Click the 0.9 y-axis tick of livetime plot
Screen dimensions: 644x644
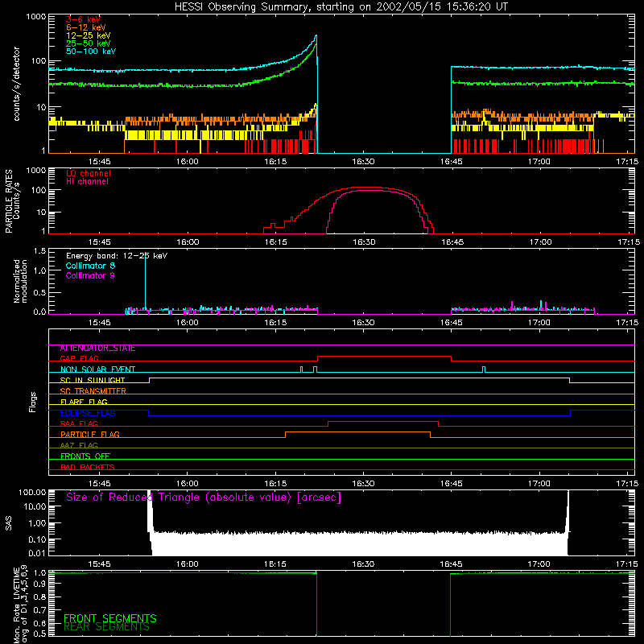click(x=39, y=583)
